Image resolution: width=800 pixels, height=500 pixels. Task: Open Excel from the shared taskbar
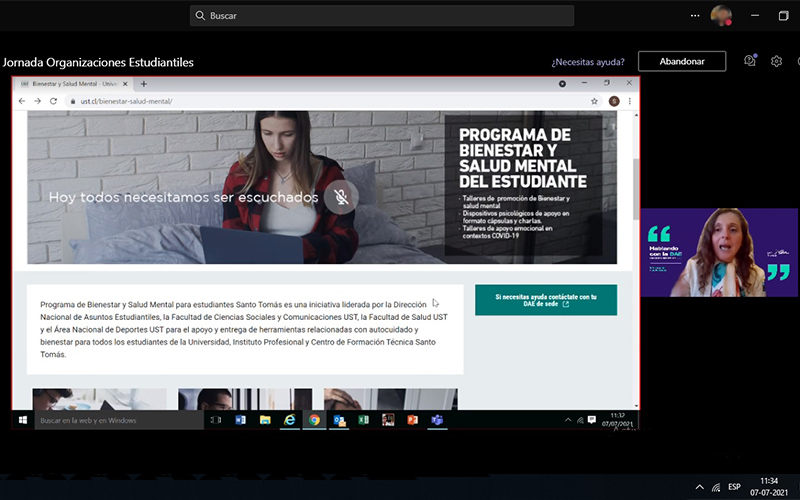click(x=363, y=420)
